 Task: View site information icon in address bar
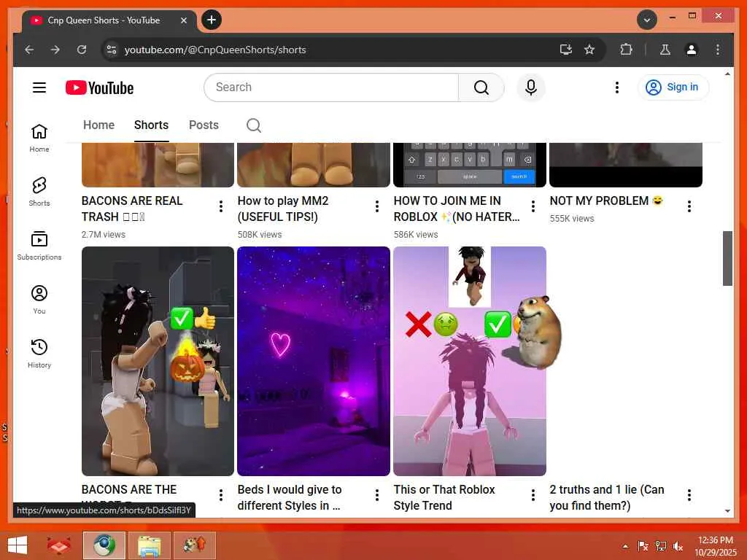[x=112, y=50]
